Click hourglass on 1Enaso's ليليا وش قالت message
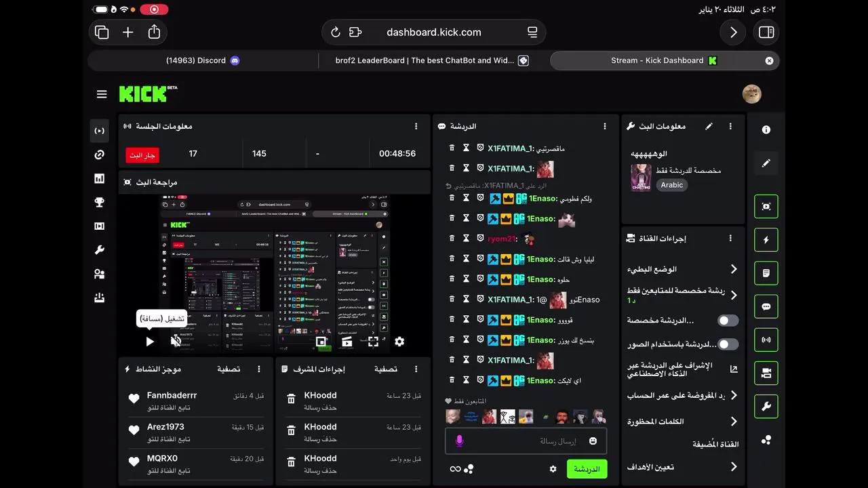Screen dimensions: 868x488 [466, 259]
